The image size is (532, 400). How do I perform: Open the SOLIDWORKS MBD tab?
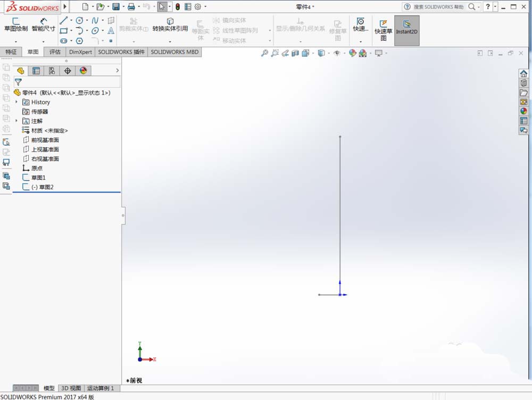[174, 52]
